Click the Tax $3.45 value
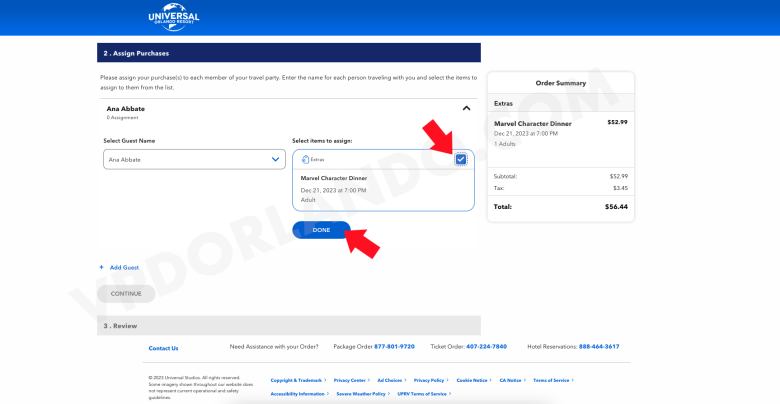 tap(620, 188)
